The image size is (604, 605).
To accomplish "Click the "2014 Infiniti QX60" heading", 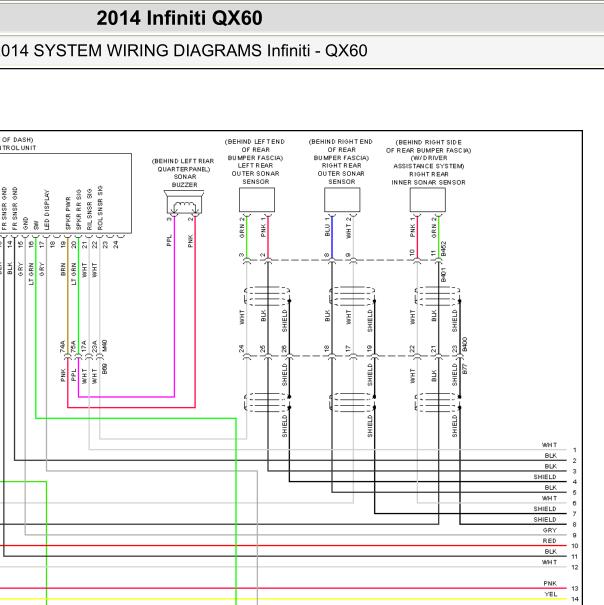I will coord(179,18).
